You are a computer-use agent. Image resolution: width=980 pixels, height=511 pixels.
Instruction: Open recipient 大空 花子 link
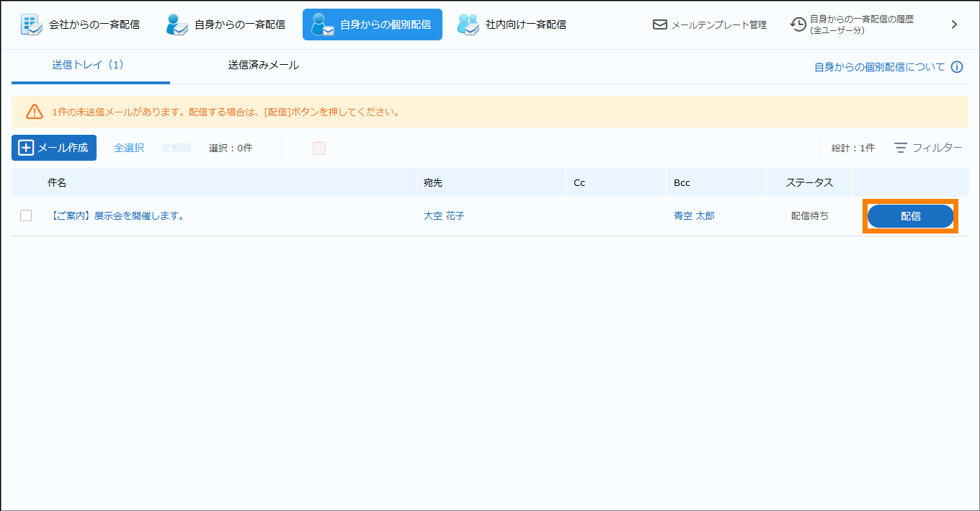(444, 215)
